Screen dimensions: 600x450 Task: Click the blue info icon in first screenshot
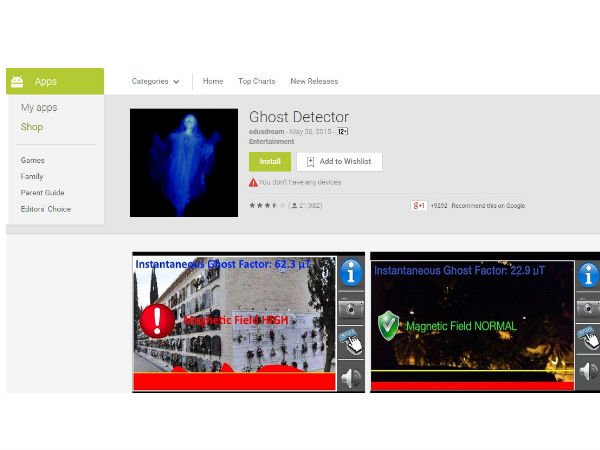350,272
